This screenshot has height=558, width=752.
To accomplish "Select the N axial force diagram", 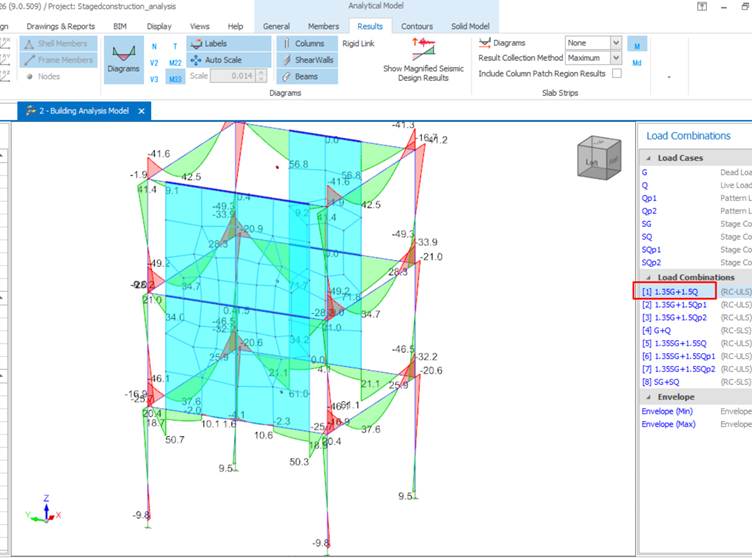I will click(x=154, y=47).
